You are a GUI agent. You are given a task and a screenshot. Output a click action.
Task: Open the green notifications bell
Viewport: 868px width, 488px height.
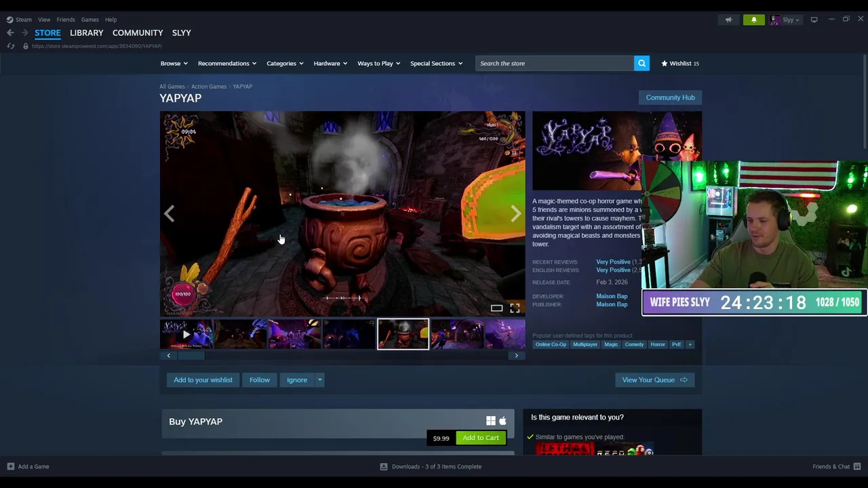pos(753,20)
